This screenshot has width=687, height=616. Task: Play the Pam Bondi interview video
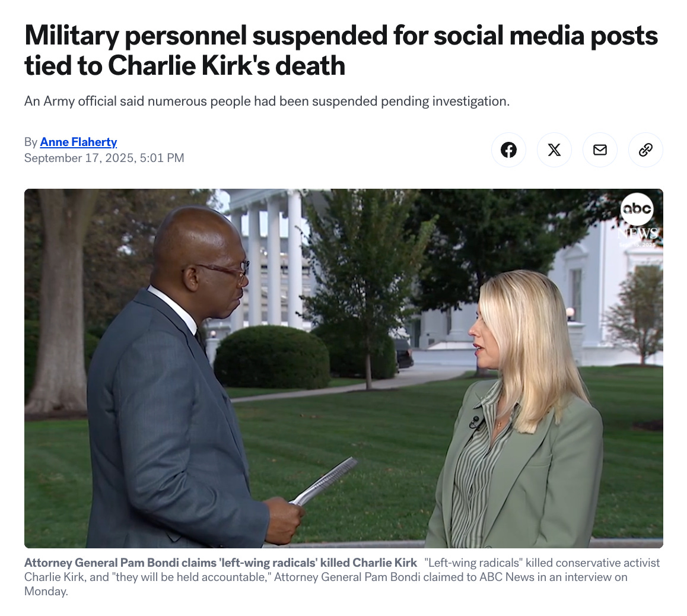343,368
